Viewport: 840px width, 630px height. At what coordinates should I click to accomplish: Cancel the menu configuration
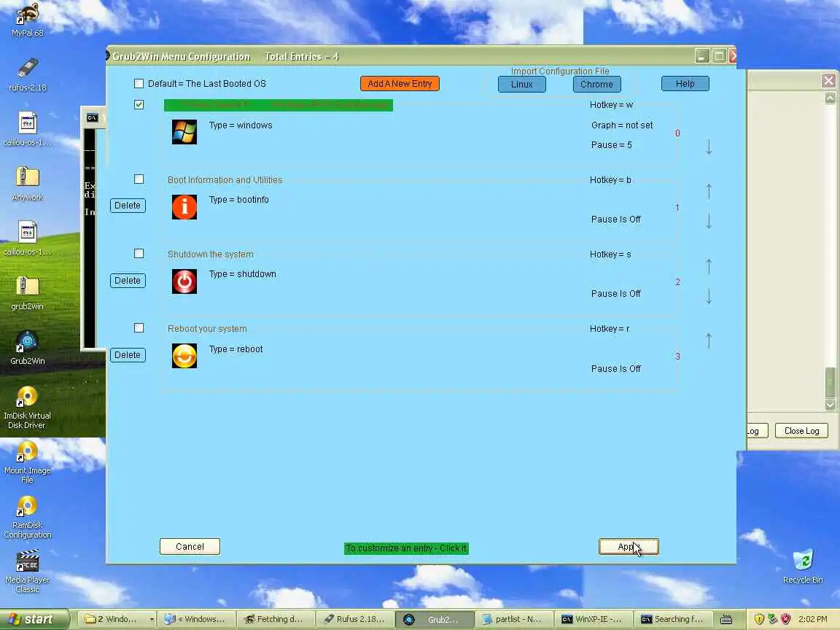click(190, 546)
